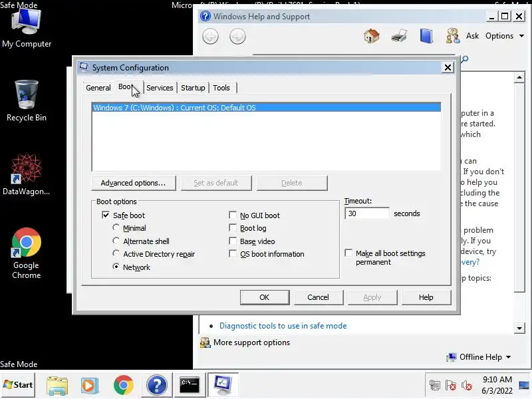This screenshot has width=532, height=399.
Task: Click the taskbar clock showing 9:10 AM
Action: (497, 385)
